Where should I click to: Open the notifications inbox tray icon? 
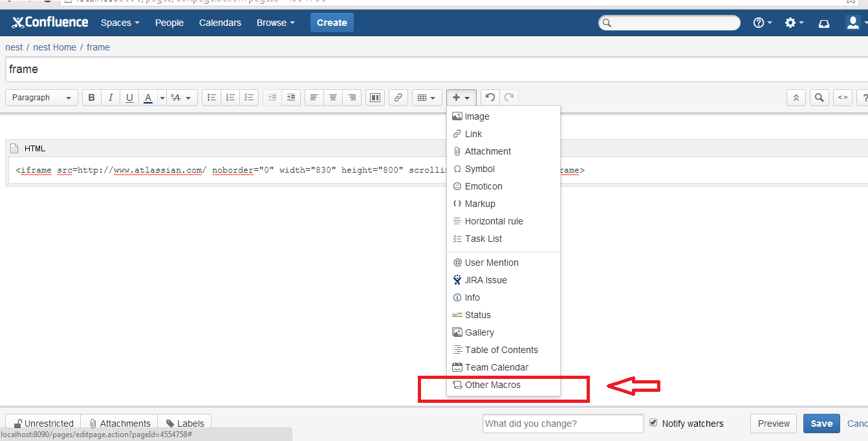pos(824,23)
